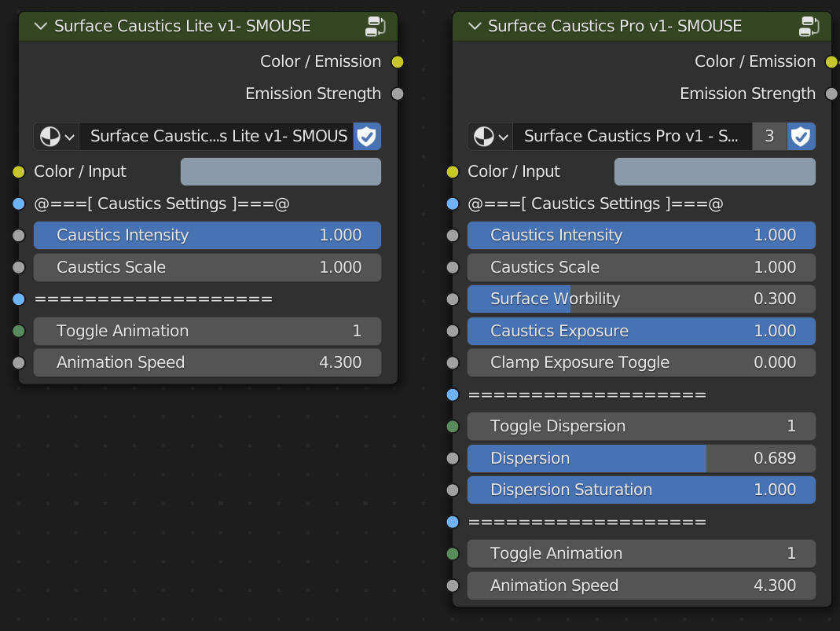Toggle fake user shield on Lite node
Image resolution: width=840 pixels, height=631 pixels.
pyautogui.click(x=367, y=136)
